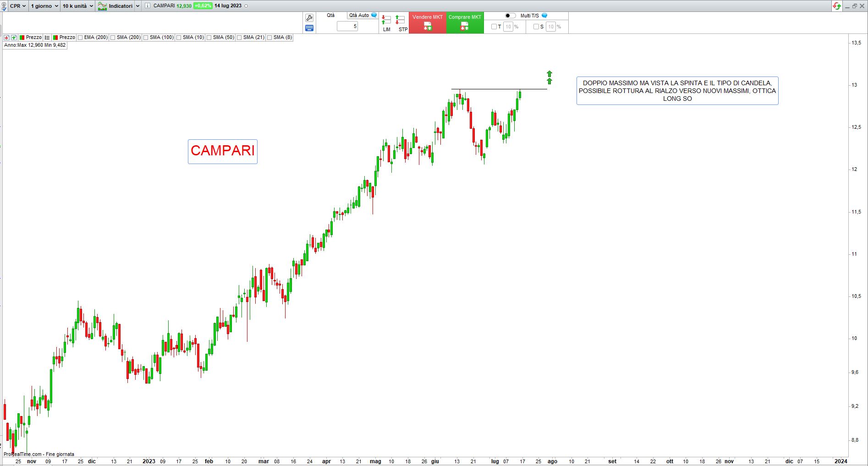Click the pin icon in top-left corner
868x466 pixels.
point(4,6)
